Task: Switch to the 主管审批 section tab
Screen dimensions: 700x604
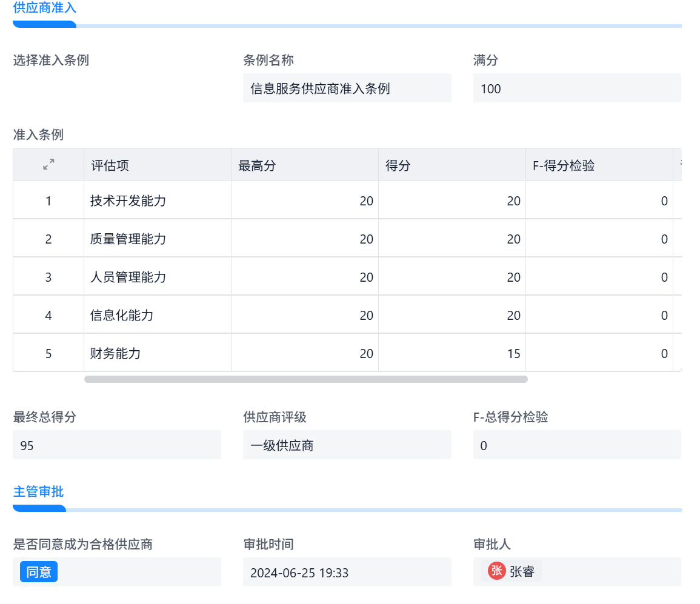Action: (39, 492)
